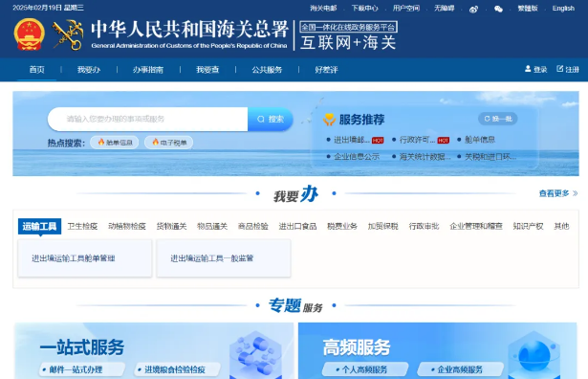The width and height of the screenshot is (588, 379).
Task: Click the magnifier icon in search button
Action: (x=261, y=120)
